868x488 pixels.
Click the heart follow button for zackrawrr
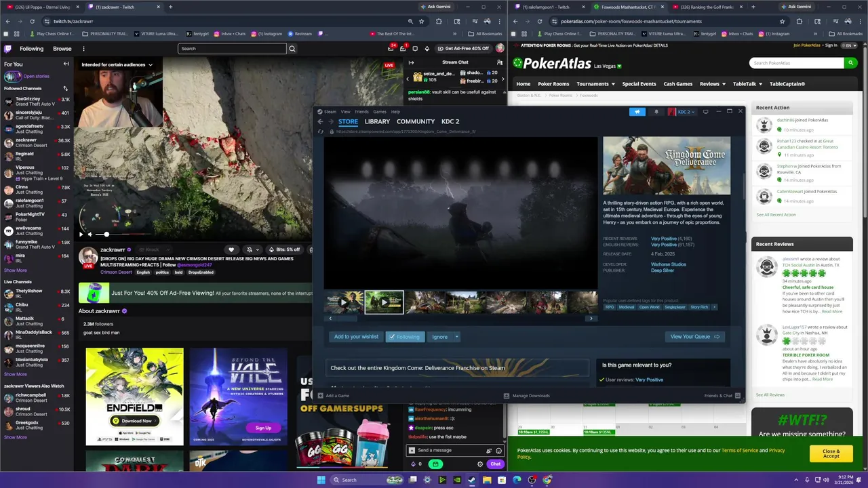point(231,249)
